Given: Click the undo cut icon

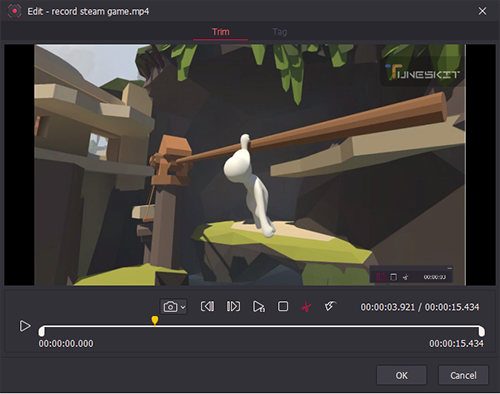Looking at the screenshot, I should (330, 306).
